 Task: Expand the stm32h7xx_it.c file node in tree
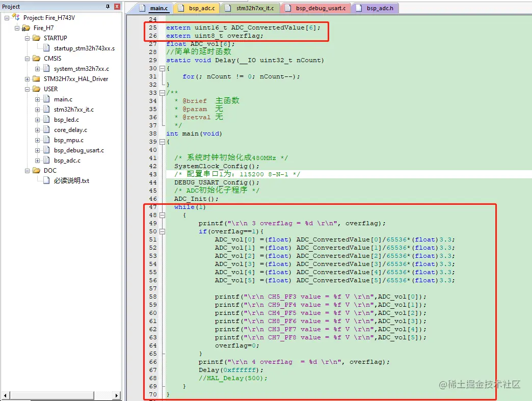(x=37, y=110)
